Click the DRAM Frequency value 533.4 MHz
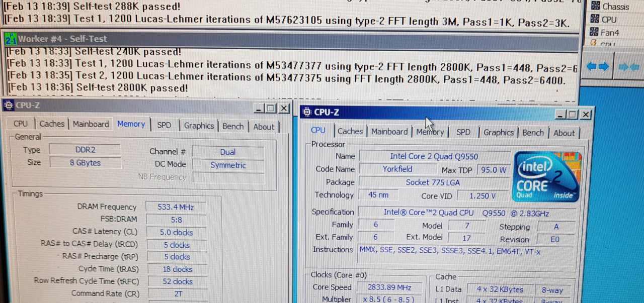Viewport: 644px width, 303px height. (x=176, y=207)
